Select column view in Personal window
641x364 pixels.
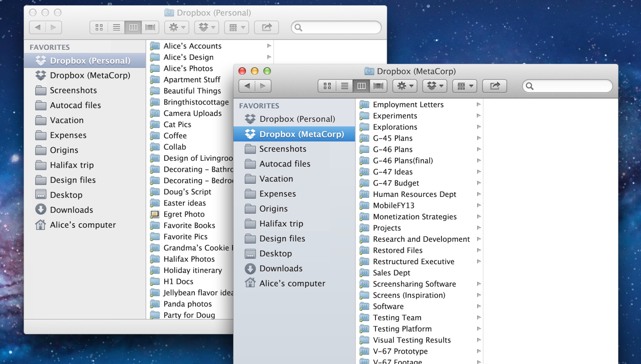coord(133,27)
